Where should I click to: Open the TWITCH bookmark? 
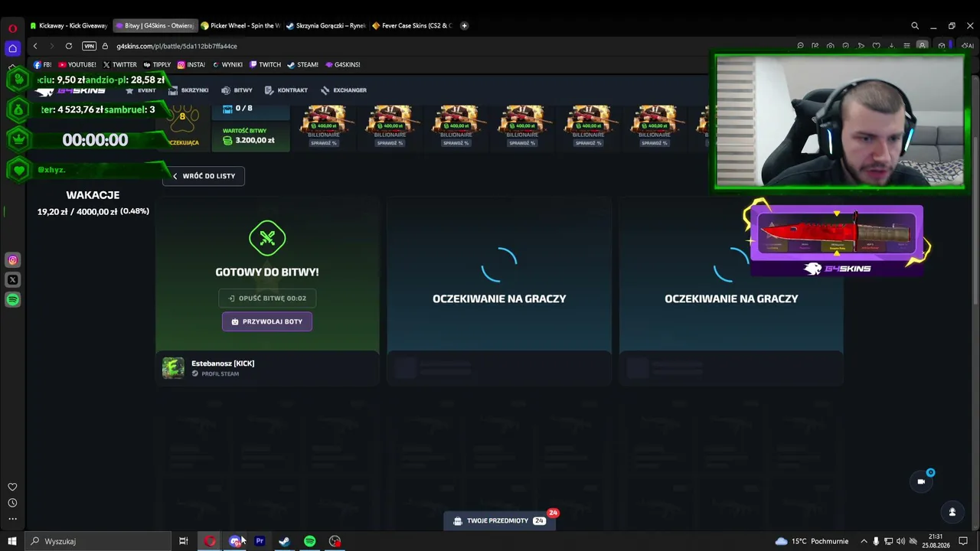[x=265, y=64]
